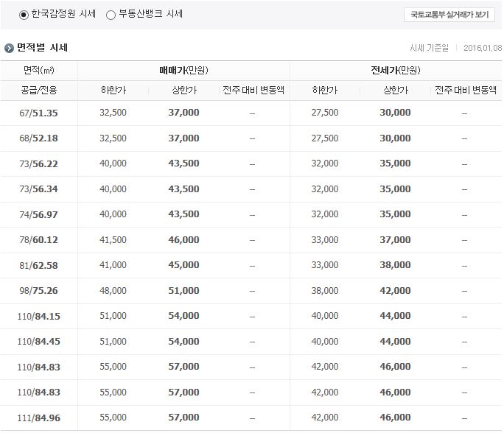This screenshot has width=504, height=433.
Task: Select 부동산뱅크 시세 radio button
Action: coord(111,15)
